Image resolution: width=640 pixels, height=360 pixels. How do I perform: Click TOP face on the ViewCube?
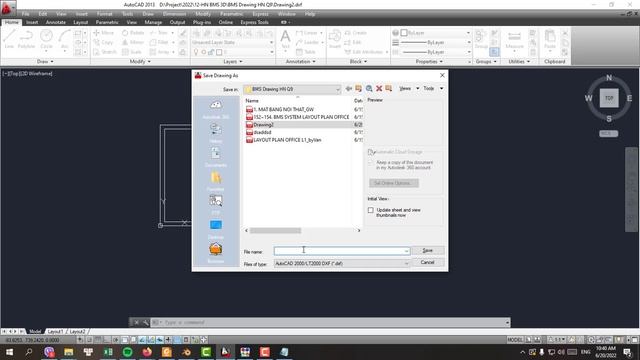click(x=609, y=98)
